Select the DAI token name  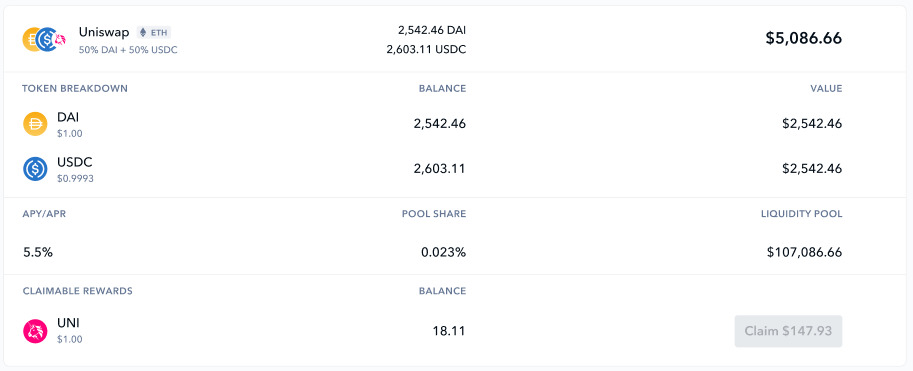(x=68, y=117)
